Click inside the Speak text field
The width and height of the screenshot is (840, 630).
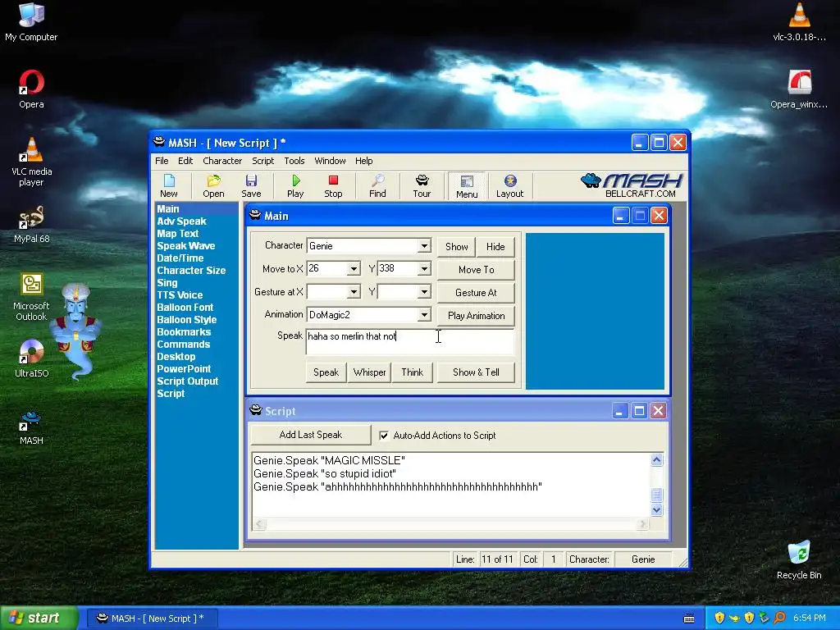410,342
